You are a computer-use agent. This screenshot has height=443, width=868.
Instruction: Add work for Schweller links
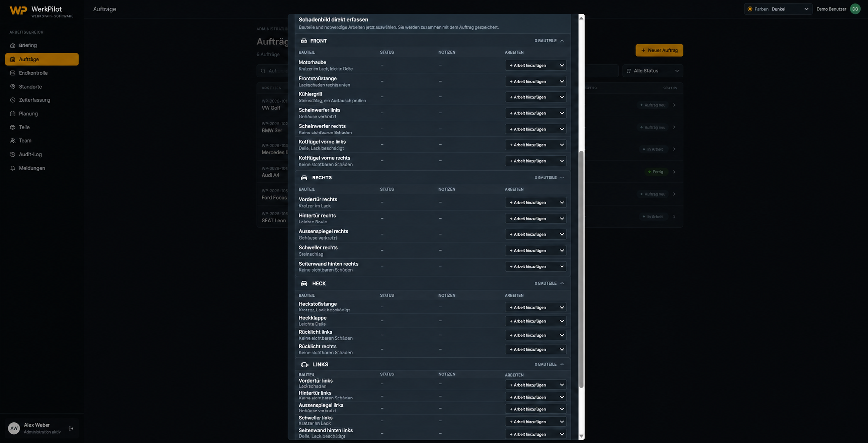535,422
